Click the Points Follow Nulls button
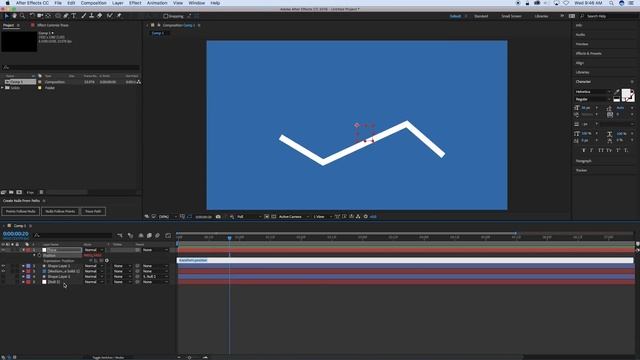 tap(20, 211)
